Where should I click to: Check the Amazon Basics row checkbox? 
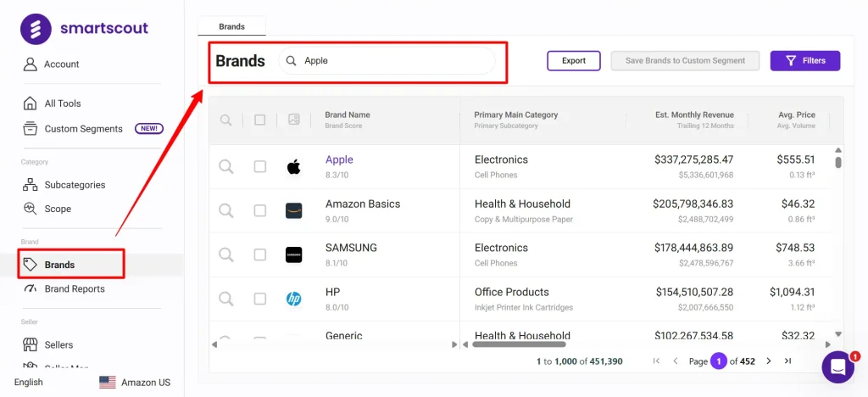(x=259, y=210)
